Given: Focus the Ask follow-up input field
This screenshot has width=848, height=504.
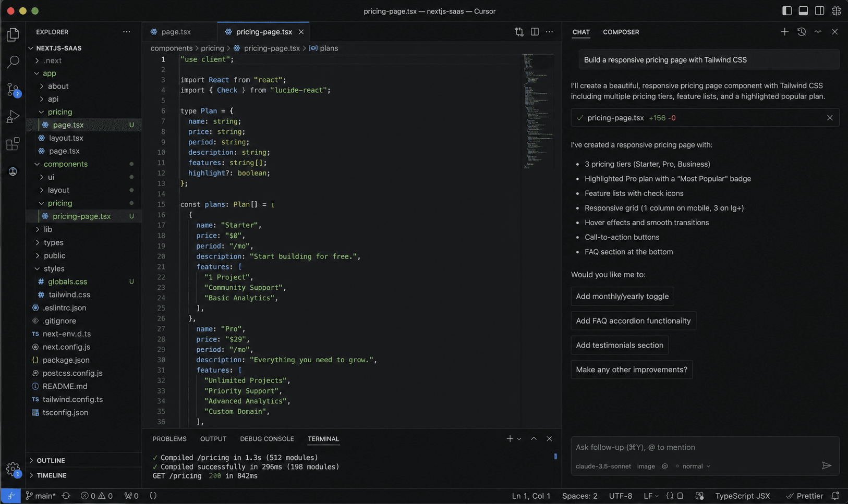Looking at the screenshot, I should pos(705,447).
